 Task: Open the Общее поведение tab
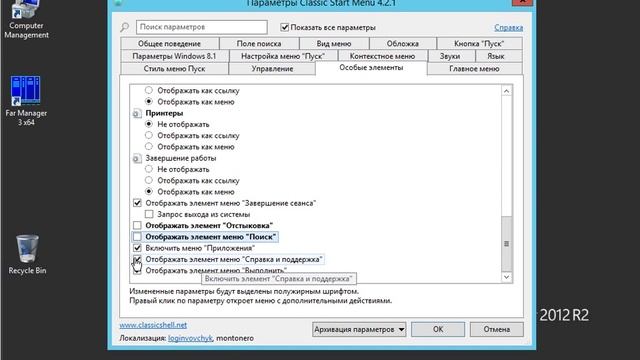[x=169, y=44]
